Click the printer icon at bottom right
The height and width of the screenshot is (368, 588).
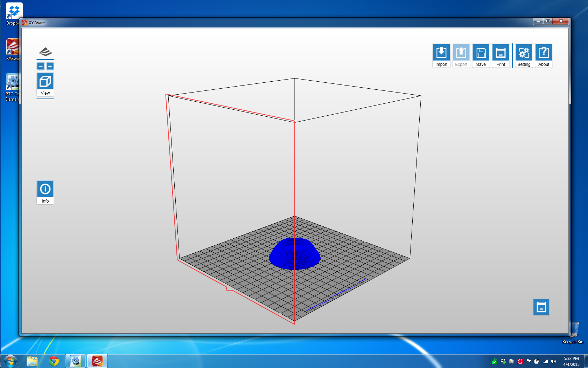pyautogui.click(x=541, y=307)
